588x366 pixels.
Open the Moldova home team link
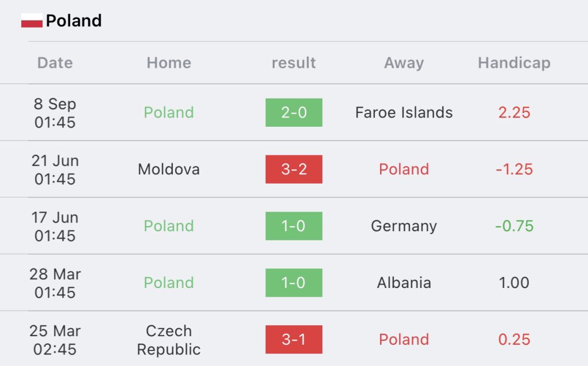pos(169,169)
